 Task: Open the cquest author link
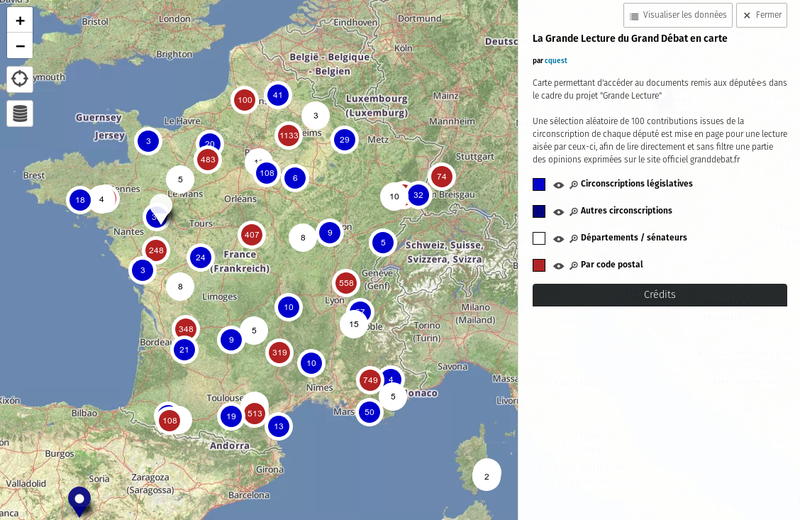pos(555,61)
